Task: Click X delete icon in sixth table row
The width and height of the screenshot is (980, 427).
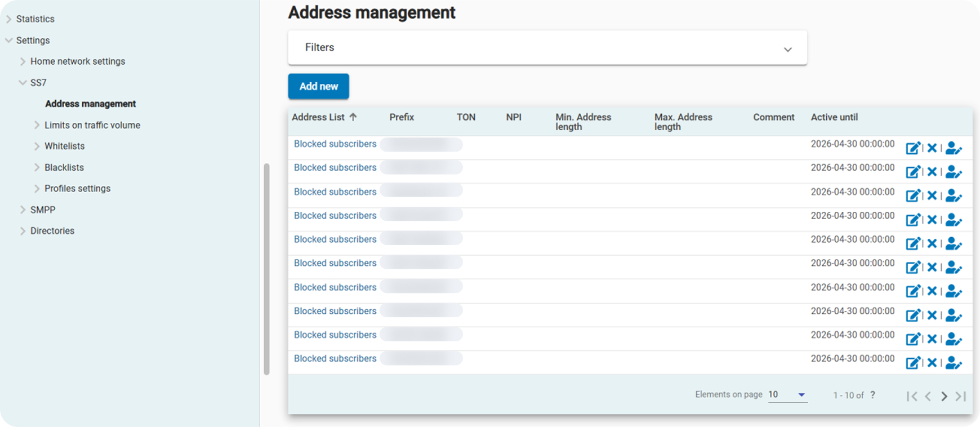Action: [x=932, y=267]
